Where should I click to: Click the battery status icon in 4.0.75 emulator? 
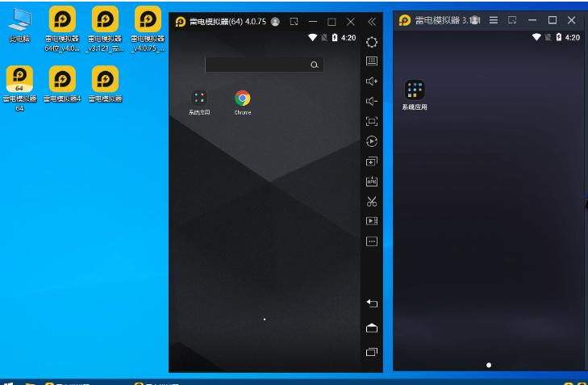(x=335, y=37)
